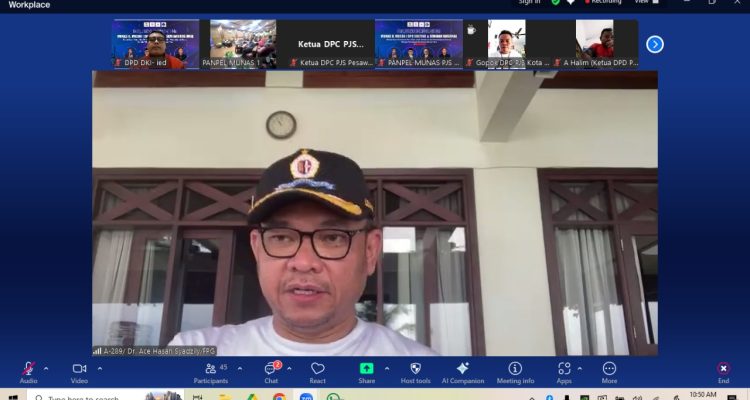Open the More menu
This screenshot has height=400, width=750.
pos(609,370)
